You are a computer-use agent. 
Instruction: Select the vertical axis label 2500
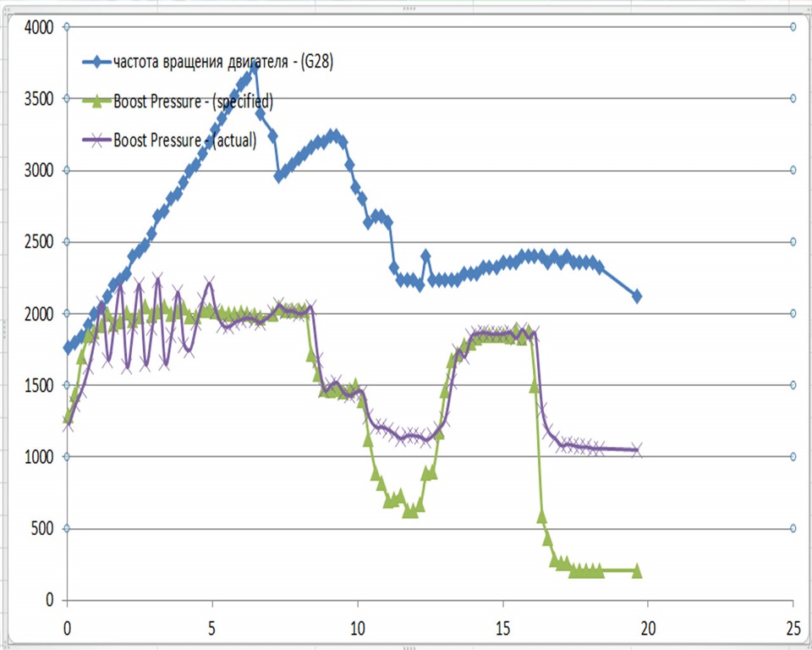[x=39, y=241]
